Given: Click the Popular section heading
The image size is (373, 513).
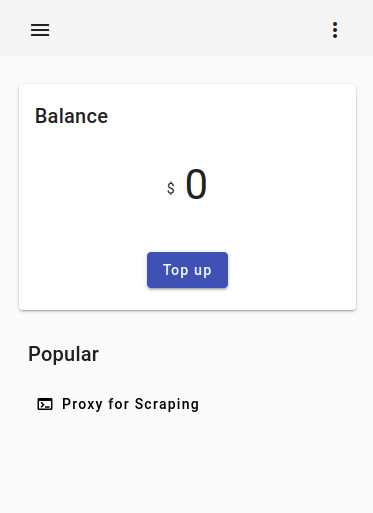Looking at the screenshot, I should click(x=63, y=354).
